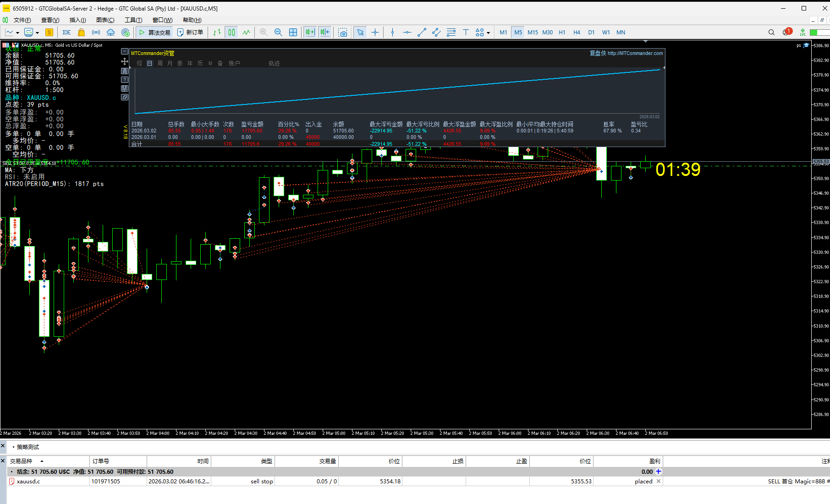Click MTCommander panel move arrows icon

coord(124,61)
